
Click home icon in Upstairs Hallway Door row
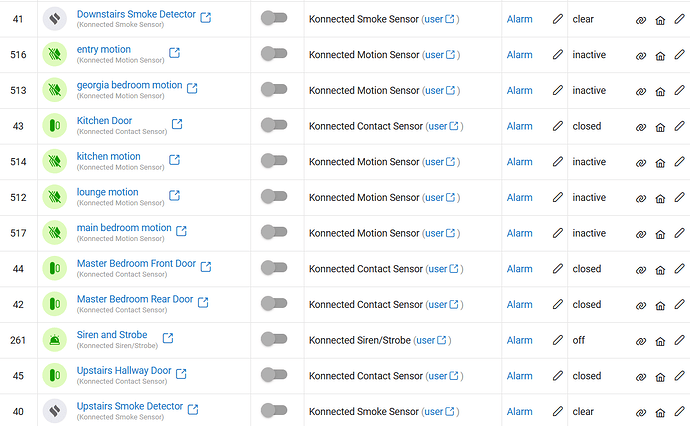click(660, 377)
